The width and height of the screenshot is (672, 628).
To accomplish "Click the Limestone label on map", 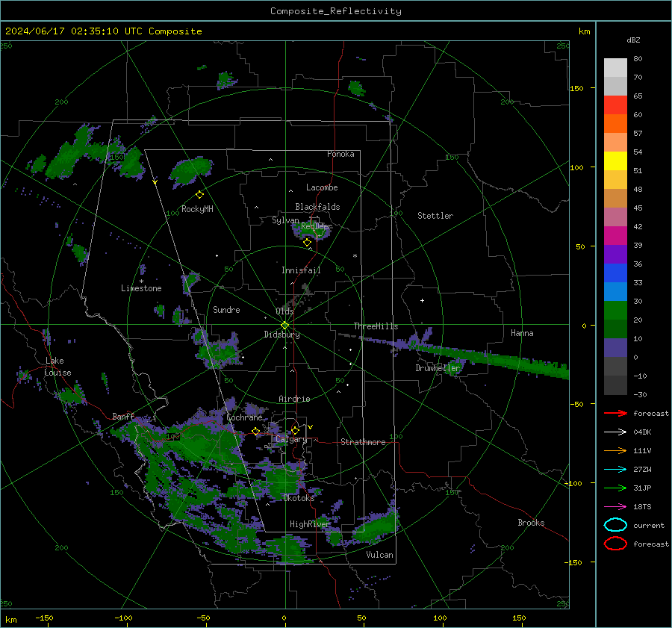I will (141, 288).
